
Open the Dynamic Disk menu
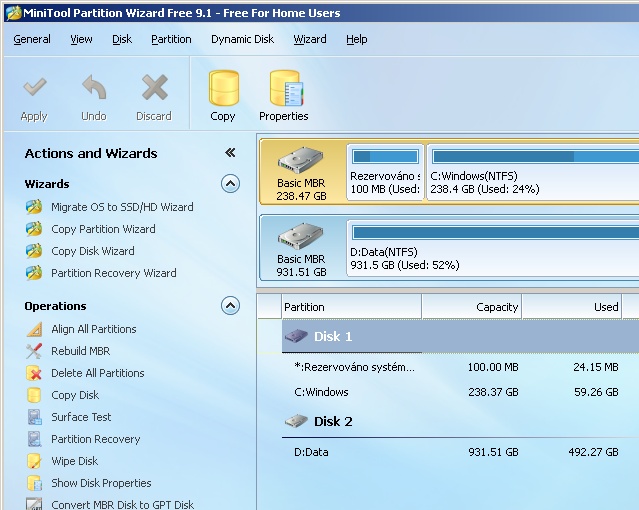[x=242, y=39]
